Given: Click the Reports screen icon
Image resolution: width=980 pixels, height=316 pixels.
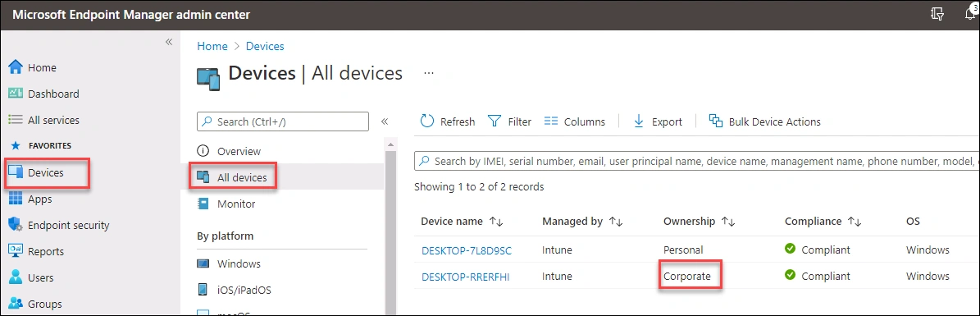Looking at the screenshot, I should [x=16, y=251].
